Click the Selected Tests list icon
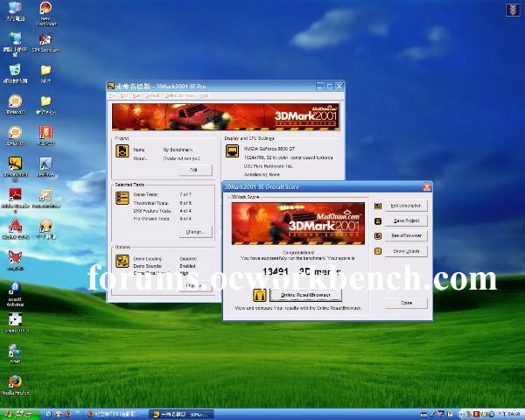Viewport: 525px width, 420px height. [x=122, y=198]
